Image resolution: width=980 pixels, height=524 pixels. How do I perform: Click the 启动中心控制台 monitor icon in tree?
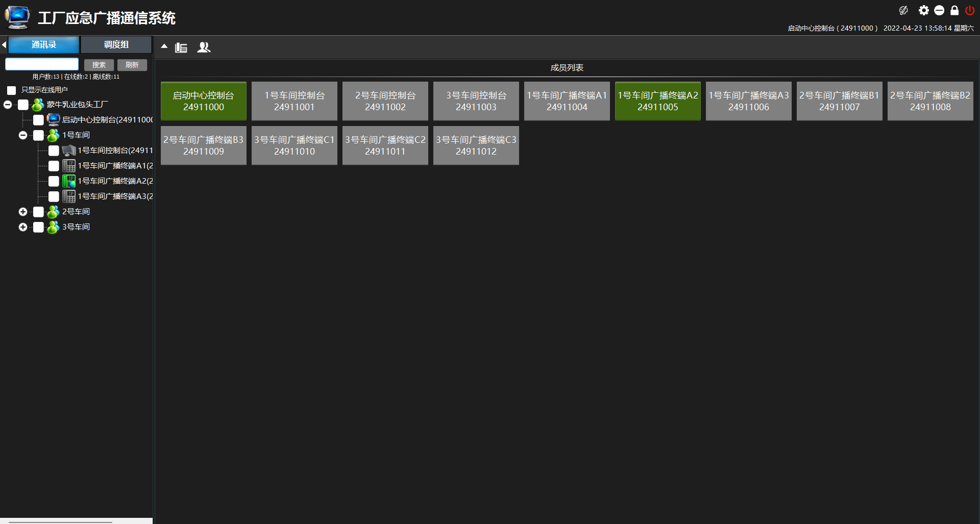53,119
